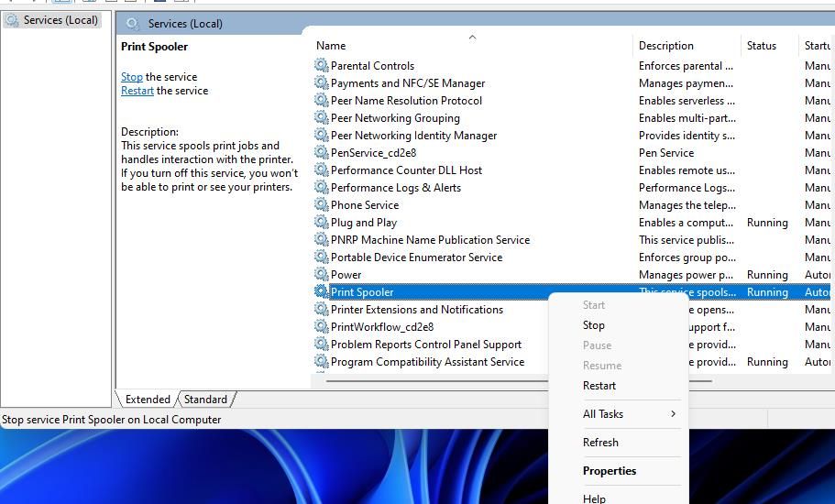Click the Power service gear icon

click(x=321, y=274)
